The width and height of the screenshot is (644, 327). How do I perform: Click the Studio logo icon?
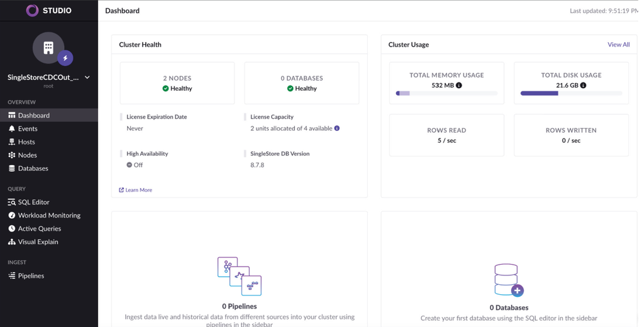pos(33,10)
